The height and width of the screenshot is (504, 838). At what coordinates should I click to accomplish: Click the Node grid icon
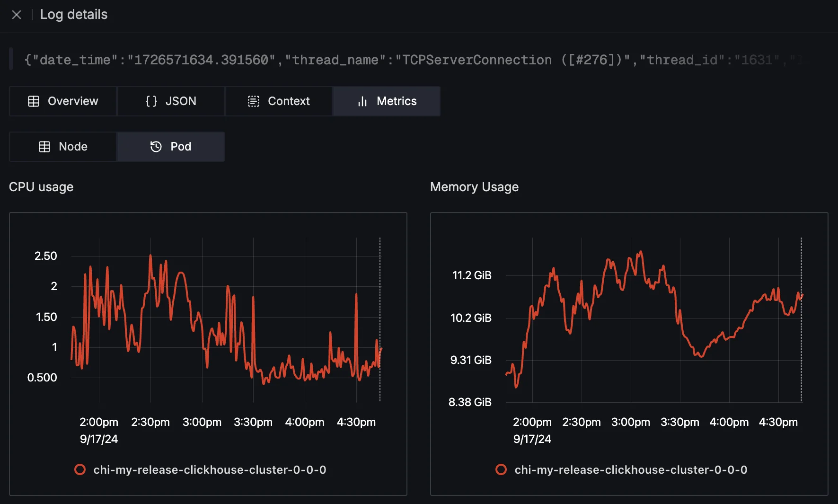pyautogui.click(x=44, y=147)
